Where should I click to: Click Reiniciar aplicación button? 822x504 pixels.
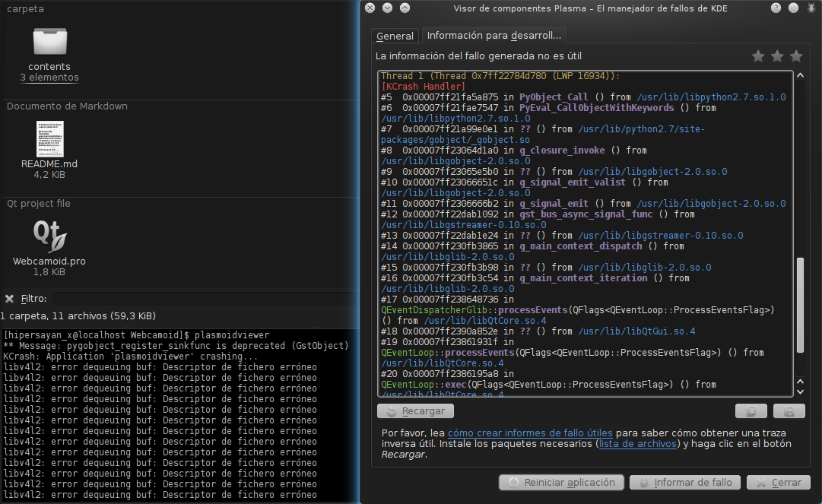561,483
